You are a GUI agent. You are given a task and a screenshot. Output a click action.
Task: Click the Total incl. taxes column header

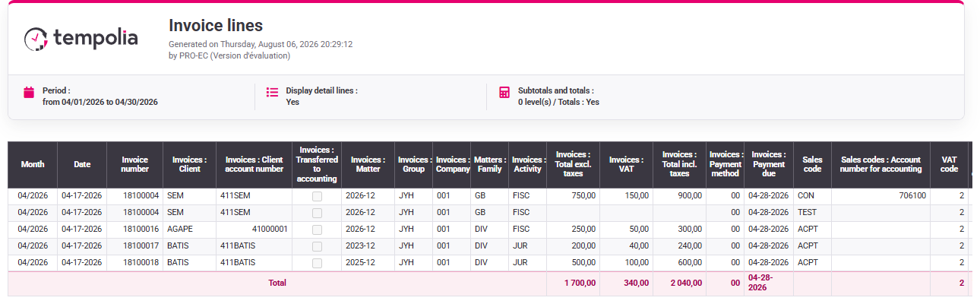pyautogui.click(x=680, y=164)
